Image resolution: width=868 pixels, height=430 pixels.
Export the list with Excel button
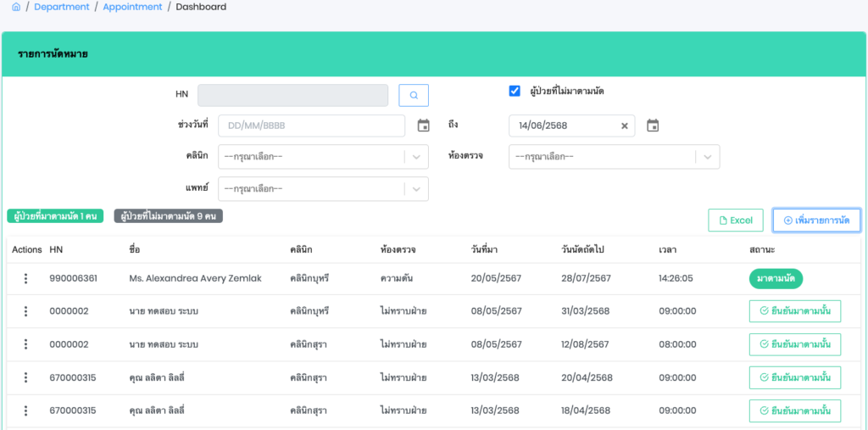[x=735, y=221]
